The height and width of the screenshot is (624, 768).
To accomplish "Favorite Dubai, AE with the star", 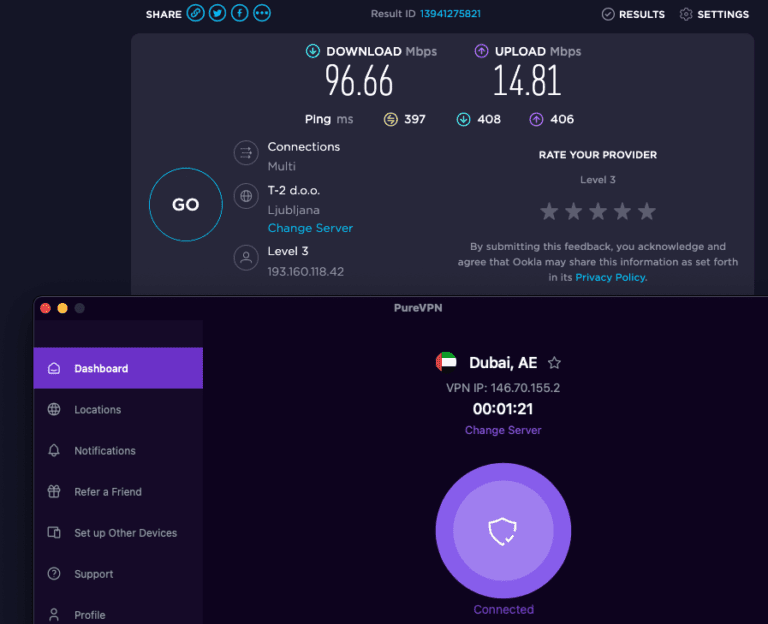I will coord(554,363).
